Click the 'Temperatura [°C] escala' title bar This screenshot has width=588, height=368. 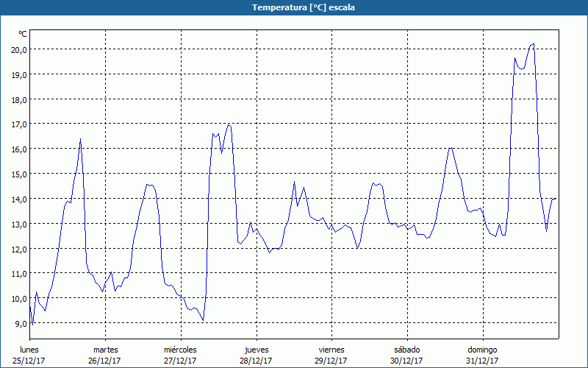click(x=294, y=7)
